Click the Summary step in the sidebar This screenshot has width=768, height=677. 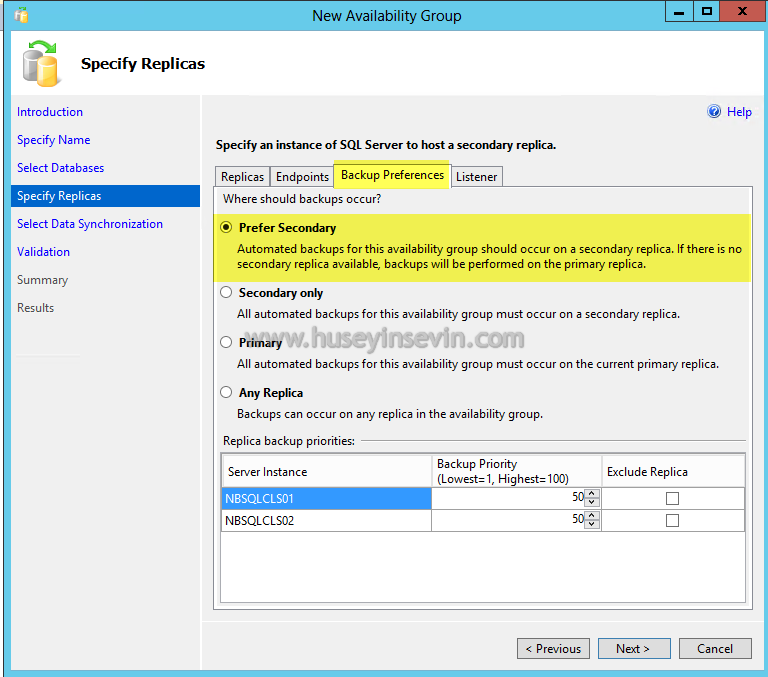point(43,280)
